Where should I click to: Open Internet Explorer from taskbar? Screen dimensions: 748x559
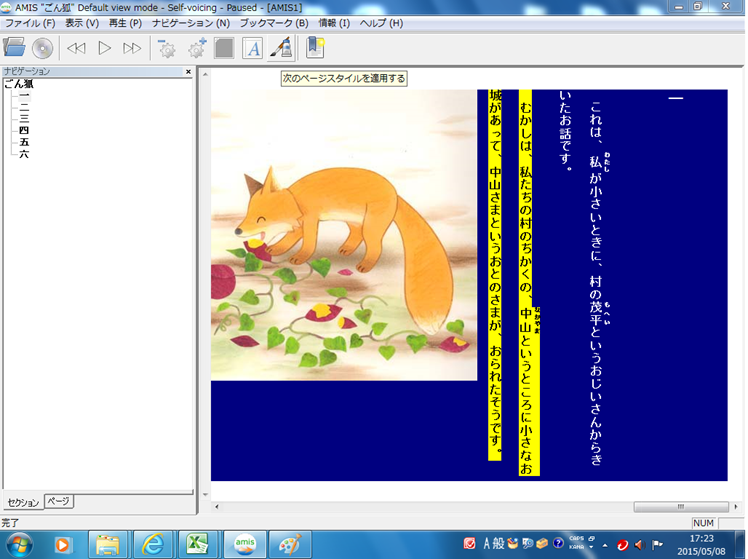[x=153, y=545]
